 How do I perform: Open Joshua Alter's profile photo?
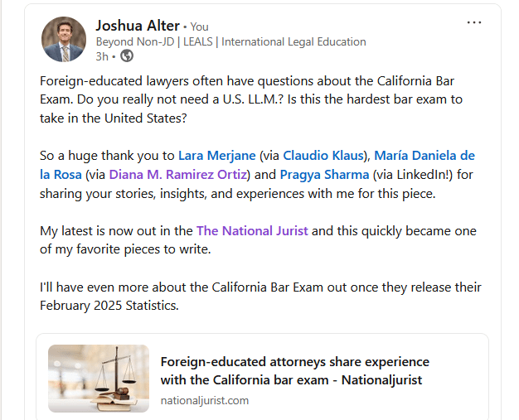[64, 39]
